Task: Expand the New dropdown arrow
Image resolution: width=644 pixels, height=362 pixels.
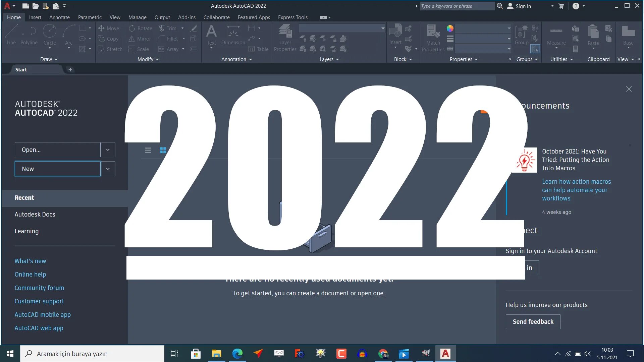Action: coord(108,169)
